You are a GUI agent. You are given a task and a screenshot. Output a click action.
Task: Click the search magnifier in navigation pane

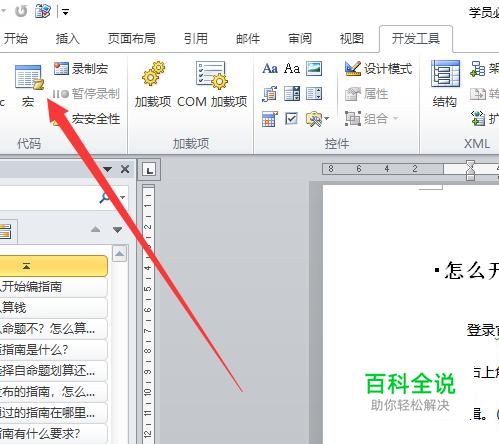[x=105, y=198]
